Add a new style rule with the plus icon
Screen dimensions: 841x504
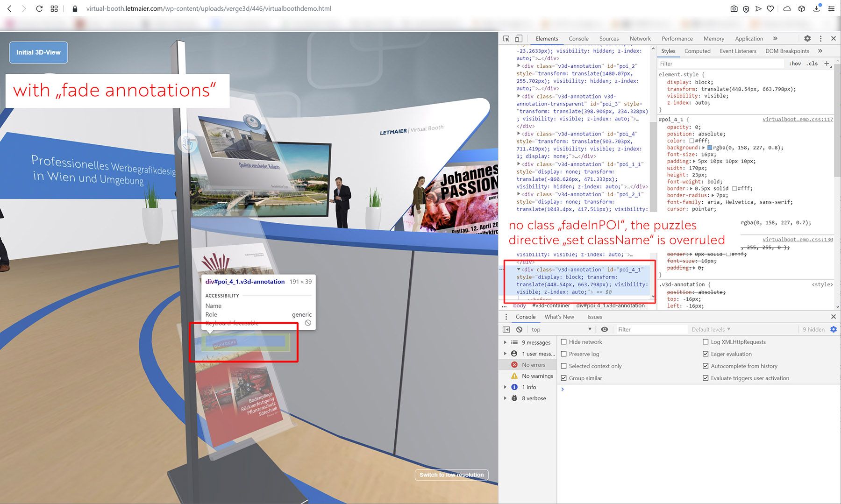[827, 64]
